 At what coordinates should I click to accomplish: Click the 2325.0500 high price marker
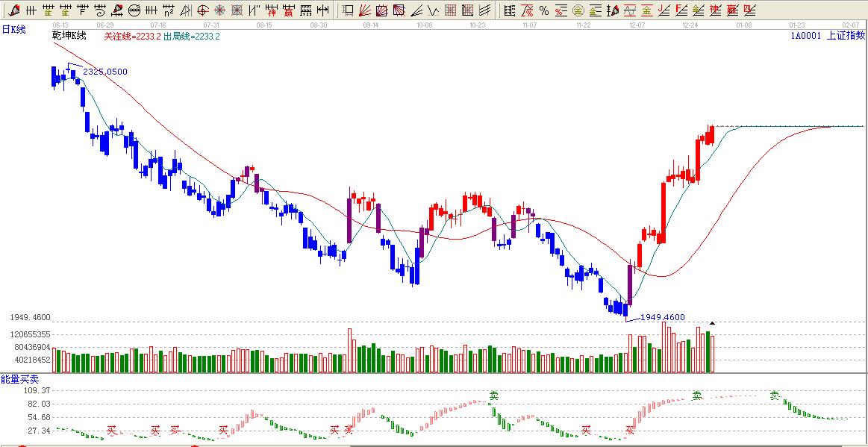click(x=104, y=72)
